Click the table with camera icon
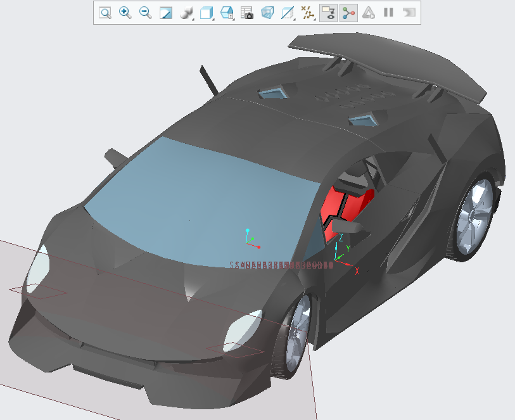Viewport: 515px width, 420px height. [247, 13]
